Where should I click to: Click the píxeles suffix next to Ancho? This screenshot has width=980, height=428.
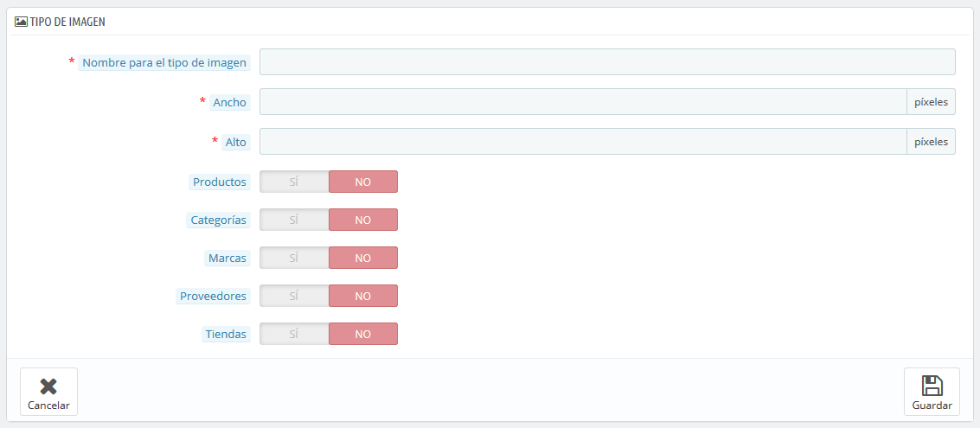point(932,102)
